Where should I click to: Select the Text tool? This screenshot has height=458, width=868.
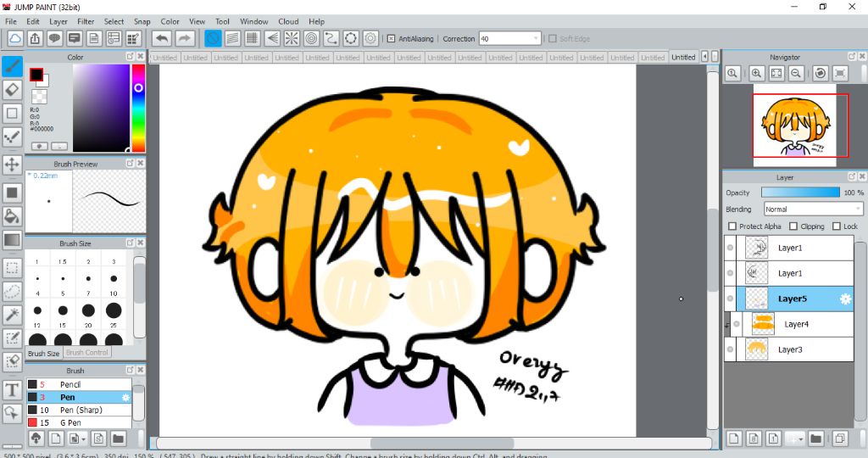click(x=12, y=389)
